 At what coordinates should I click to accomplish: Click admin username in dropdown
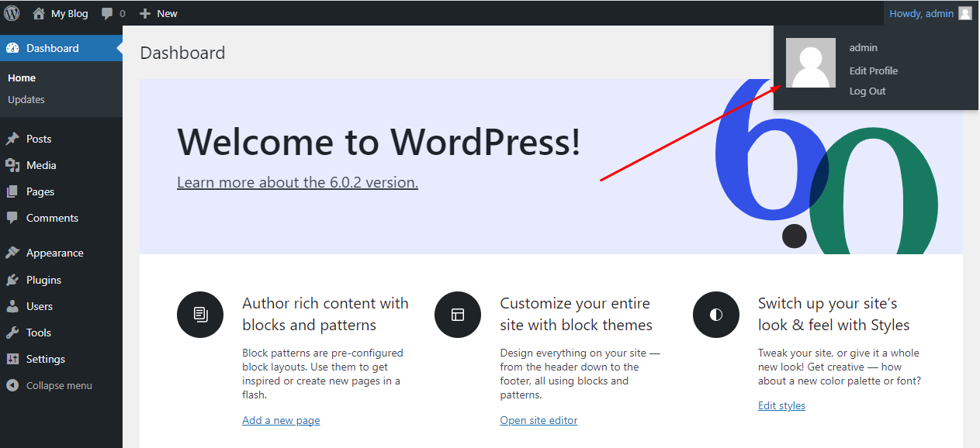pyautogui.click(x=863, y=47)
